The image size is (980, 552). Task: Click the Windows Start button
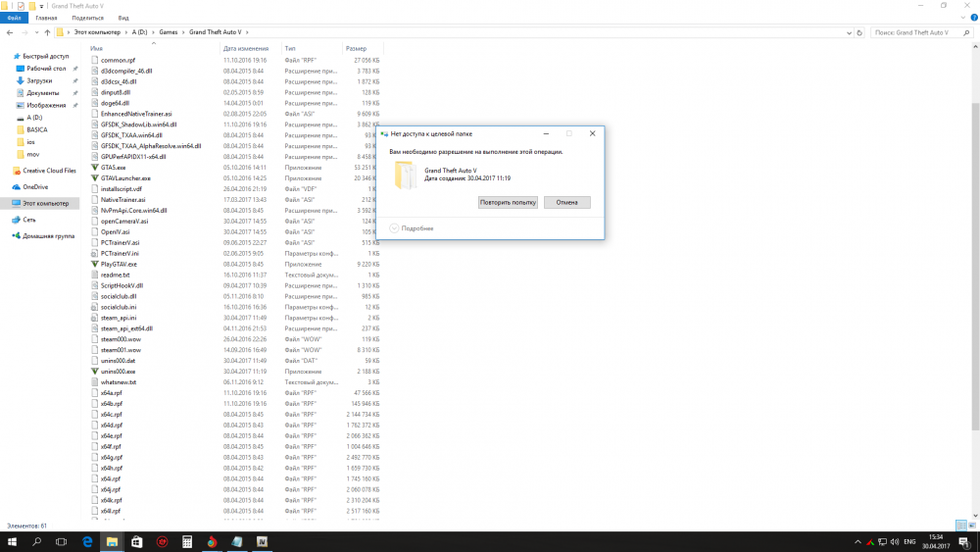[x=13, y=541]
